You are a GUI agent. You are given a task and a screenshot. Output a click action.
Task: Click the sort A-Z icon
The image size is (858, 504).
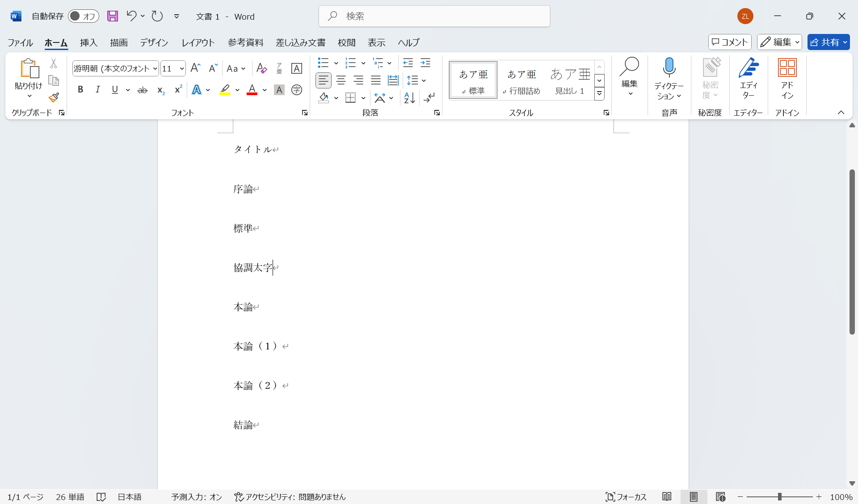[x=409, y=97]
